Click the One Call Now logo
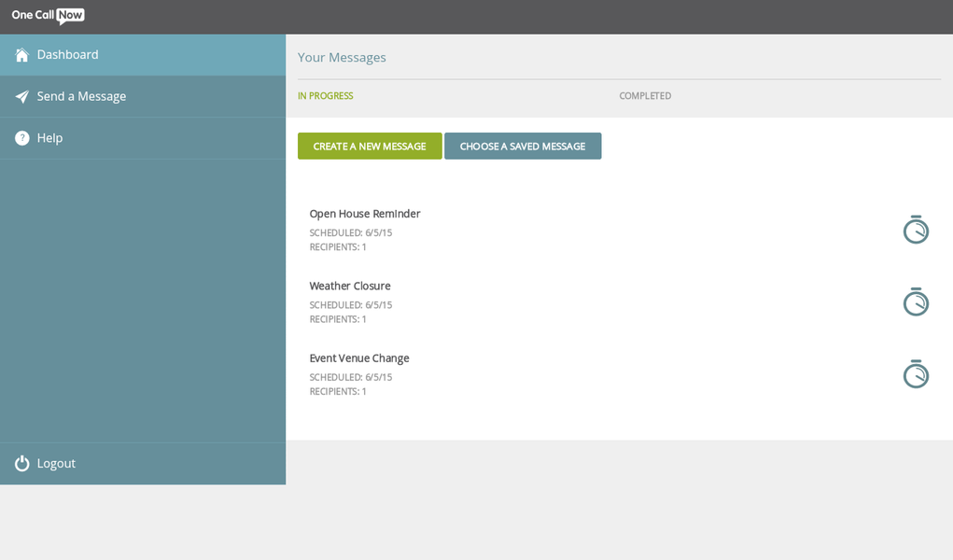Viewport: 953px width, 560px height. point(48,16)
